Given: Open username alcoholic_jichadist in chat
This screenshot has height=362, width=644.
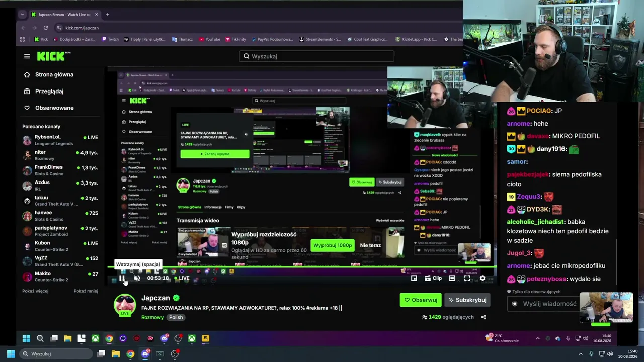Looking at the screenshot, I should point(535,222).
